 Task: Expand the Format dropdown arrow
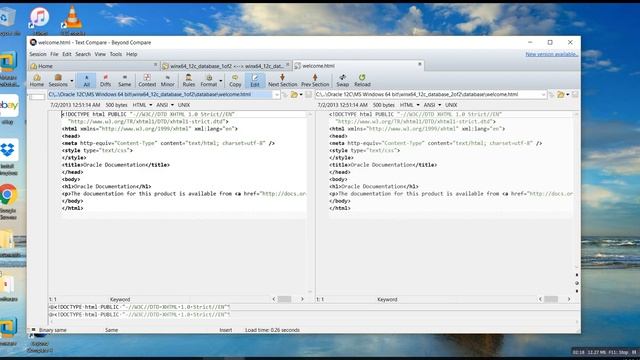tap(221, 81)
